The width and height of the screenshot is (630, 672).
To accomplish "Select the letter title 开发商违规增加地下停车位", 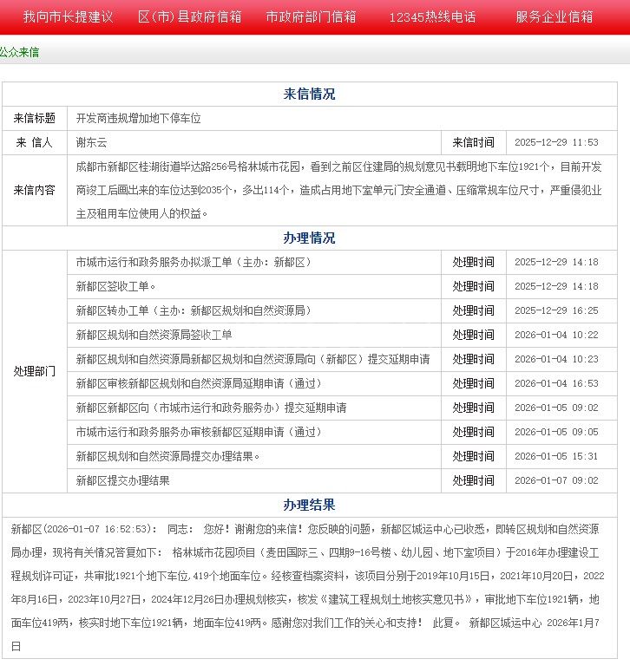I will pyautogui.click(x=138, y=118).
